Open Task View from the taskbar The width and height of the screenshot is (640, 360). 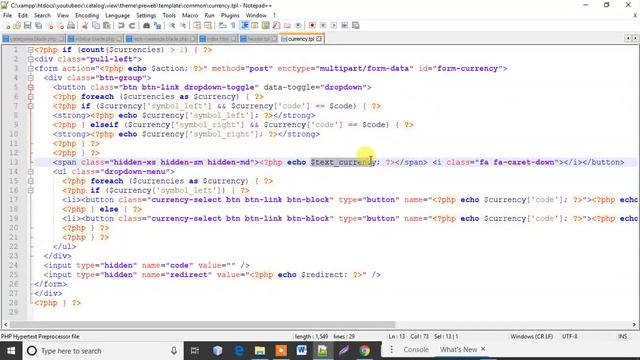195,351
